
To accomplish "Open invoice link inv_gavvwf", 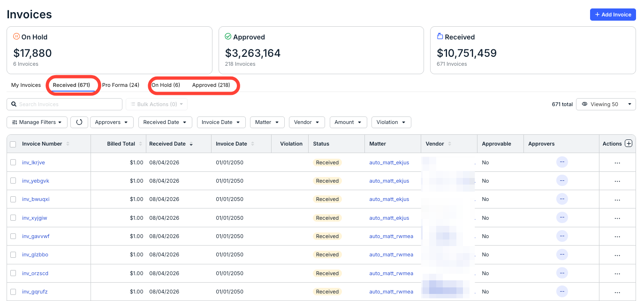I will click(x=36, y=236).
